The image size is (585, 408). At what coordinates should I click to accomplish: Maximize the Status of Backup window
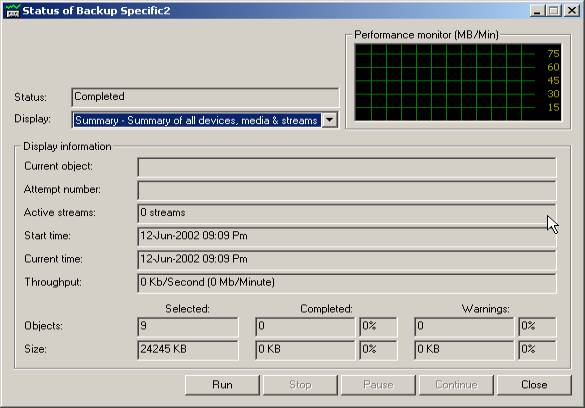(554, 10)
